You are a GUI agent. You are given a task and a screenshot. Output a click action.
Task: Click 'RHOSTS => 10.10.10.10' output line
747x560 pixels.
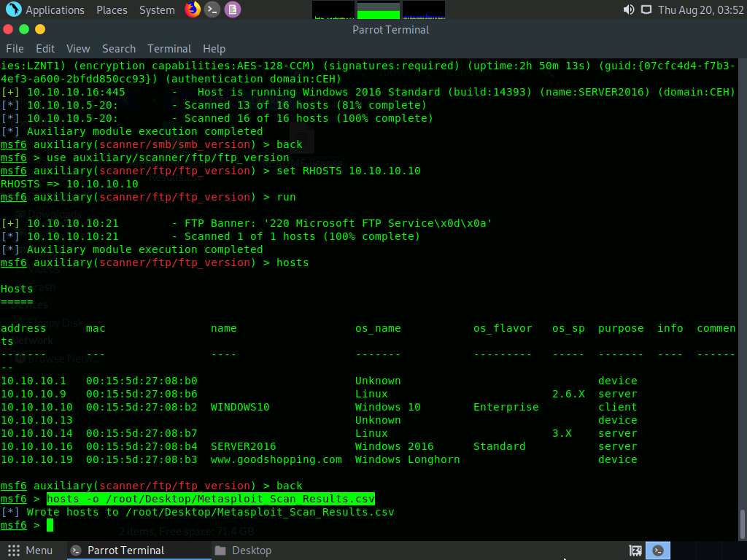pos(69,184)
